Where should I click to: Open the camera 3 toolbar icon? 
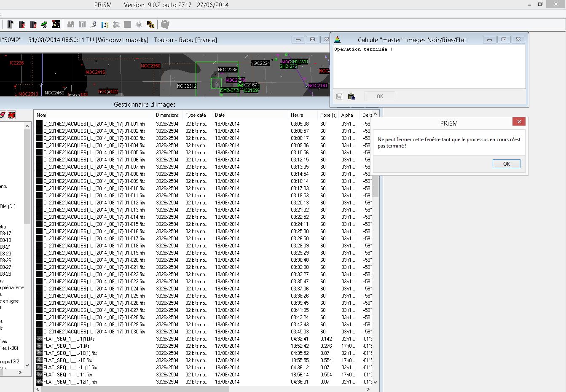click(x=33, y=24)
